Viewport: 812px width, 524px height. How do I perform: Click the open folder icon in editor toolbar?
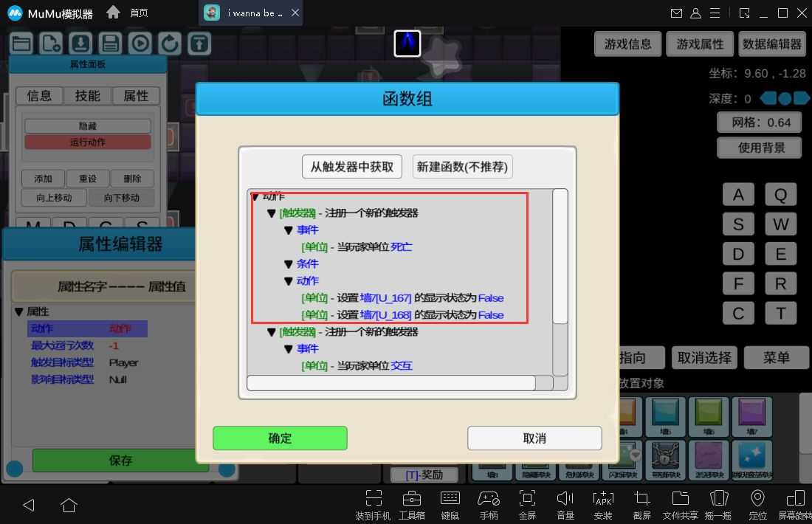pos(21,44)
